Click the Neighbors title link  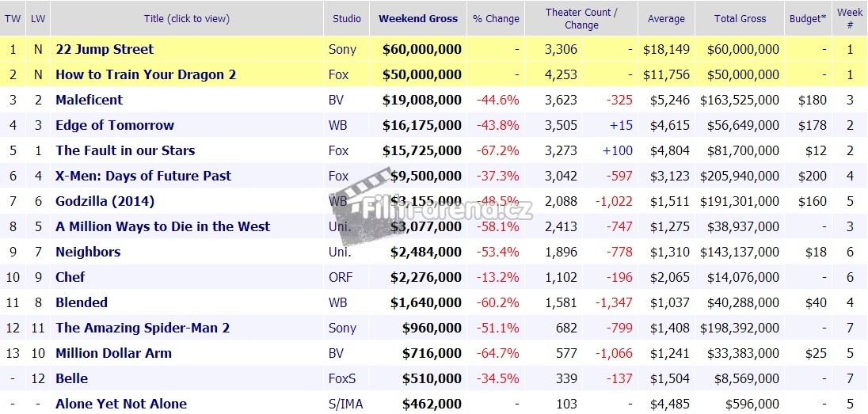(x=88, y=252)
